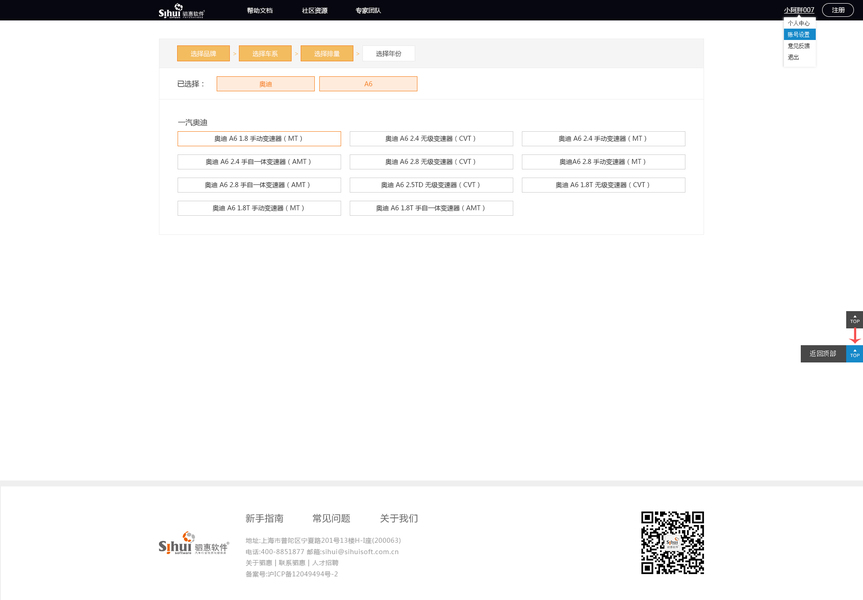Open 关于我们 in the footer
863x600 pixels.
(x=399, y=519)
